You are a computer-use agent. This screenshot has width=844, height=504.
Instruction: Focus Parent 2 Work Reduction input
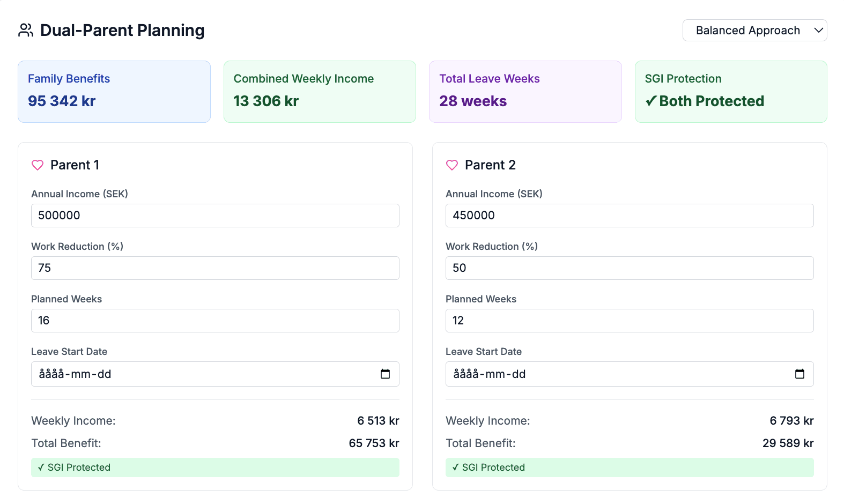pos(629,268)
